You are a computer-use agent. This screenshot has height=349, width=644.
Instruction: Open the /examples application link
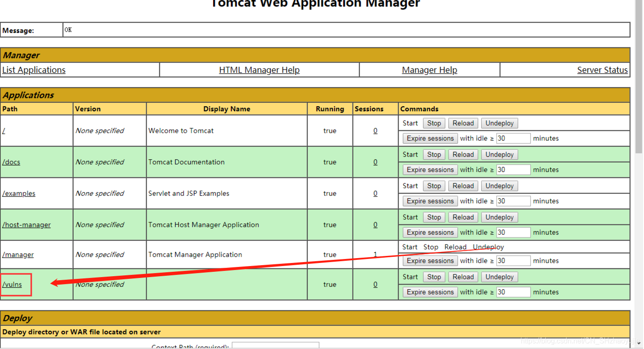tap(19, 193)
